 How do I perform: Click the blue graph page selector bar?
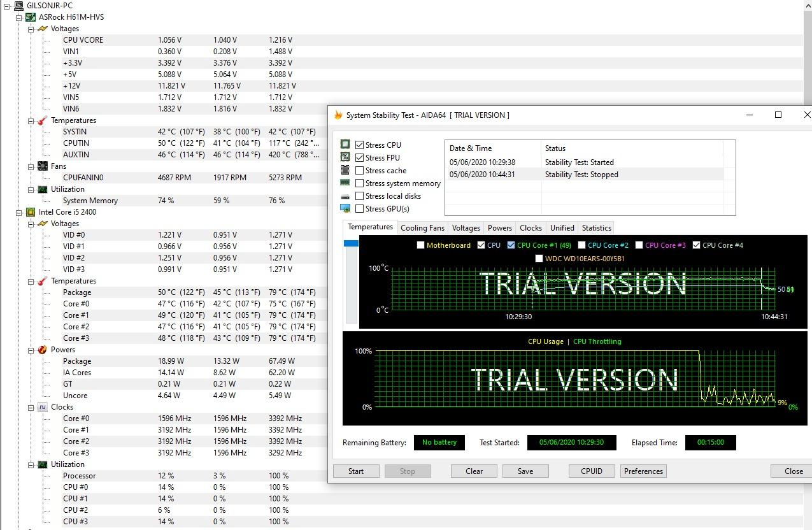(x=351, y=243)
